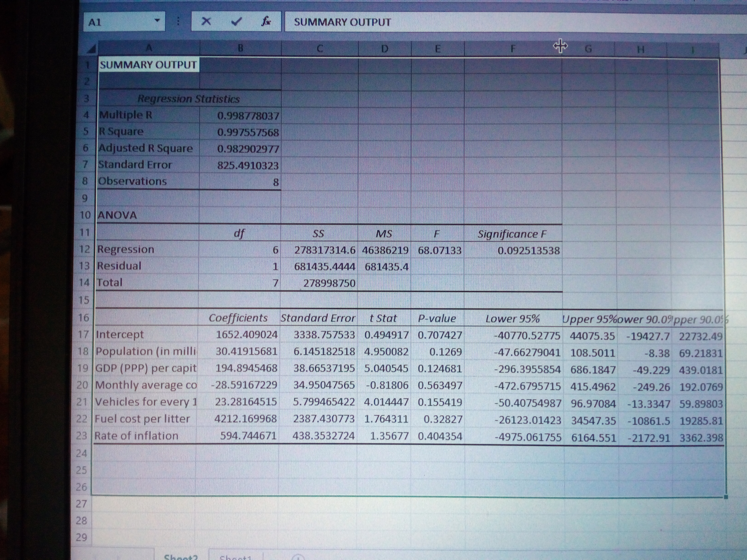Click the Lower 95% header cell
Viewport: 747px width, 560px height.
click(x=512, y=319)
